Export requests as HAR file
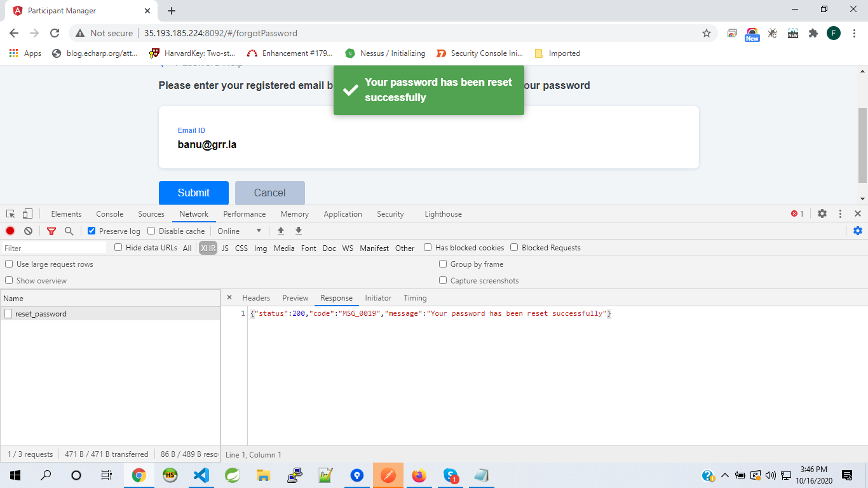868x488 pixels. pos(299,231)
